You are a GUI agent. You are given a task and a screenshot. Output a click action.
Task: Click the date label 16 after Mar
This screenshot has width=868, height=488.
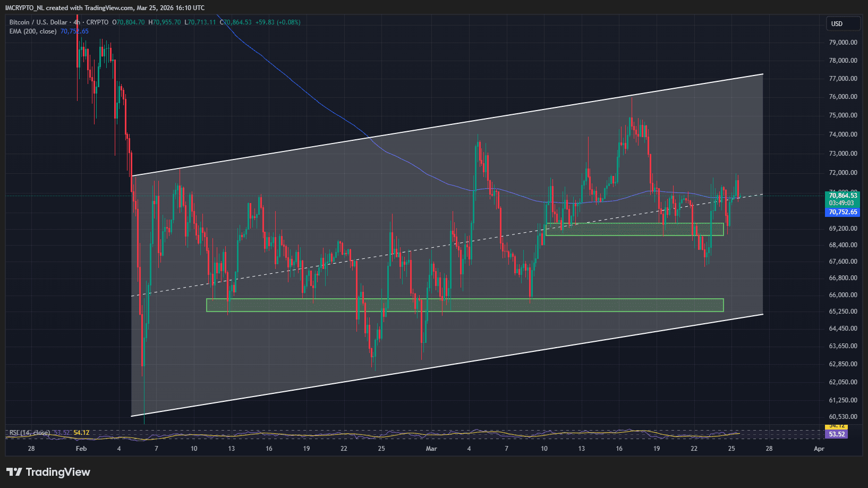click(619, 449)
